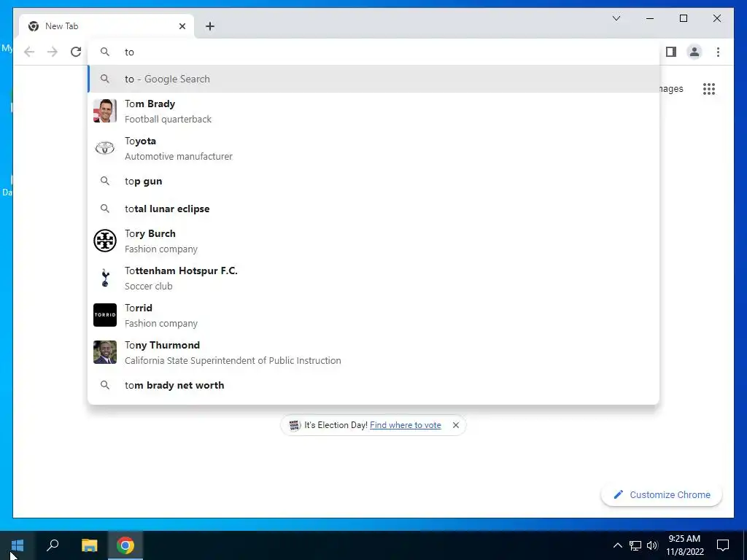Select 'tom brady net worth' suggestion
The image size is (747, 560).
pyautogui.click(x=374, y=386)
